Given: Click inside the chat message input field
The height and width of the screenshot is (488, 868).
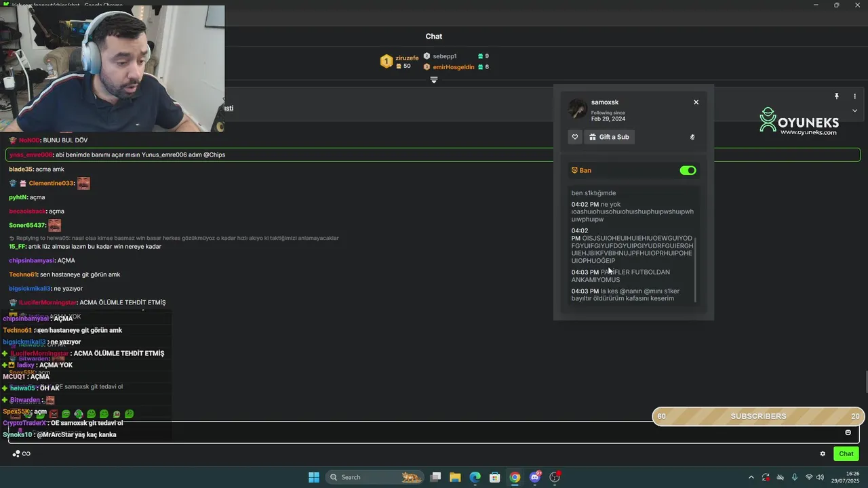Looking at the screenshot, I should coord(433,432).
